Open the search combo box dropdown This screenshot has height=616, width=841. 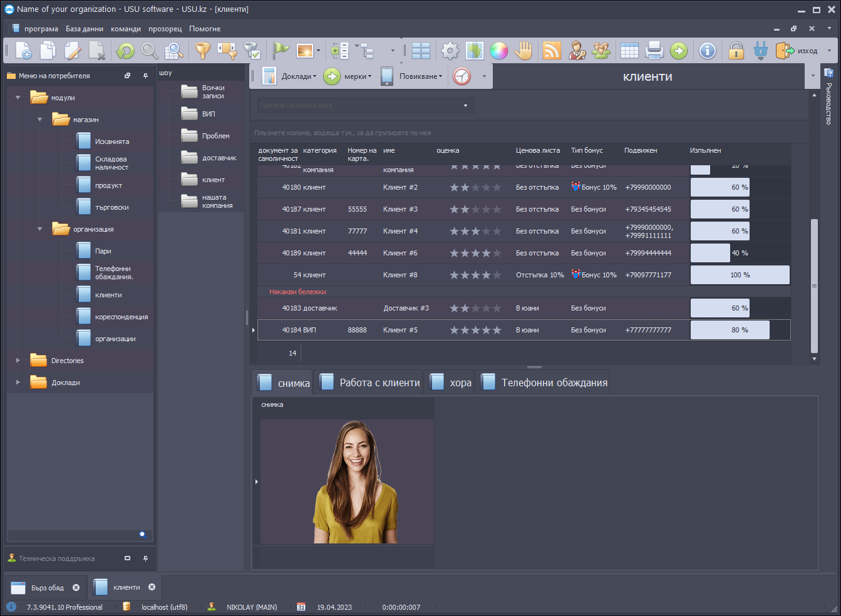click(465, 106)
